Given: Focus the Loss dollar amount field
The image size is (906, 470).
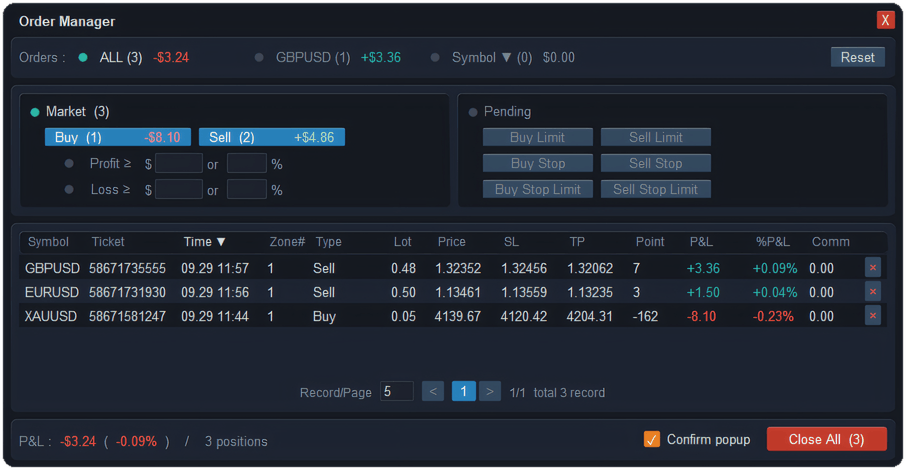Looking at the screenshot, I should point(179,189).
